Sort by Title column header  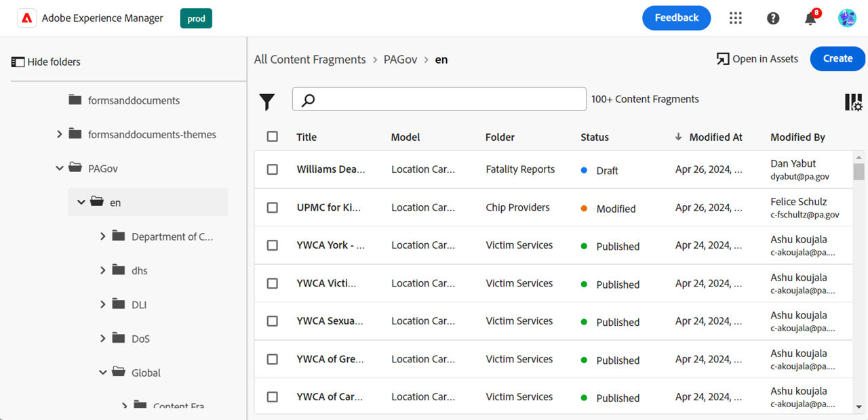tap(307, 137)
